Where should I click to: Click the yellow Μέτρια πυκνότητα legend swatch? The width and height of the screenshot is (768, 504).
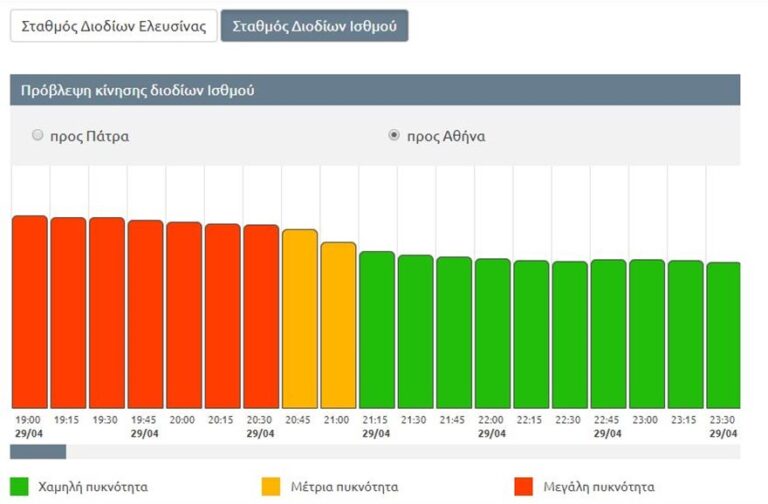click(x=271, y=487)
